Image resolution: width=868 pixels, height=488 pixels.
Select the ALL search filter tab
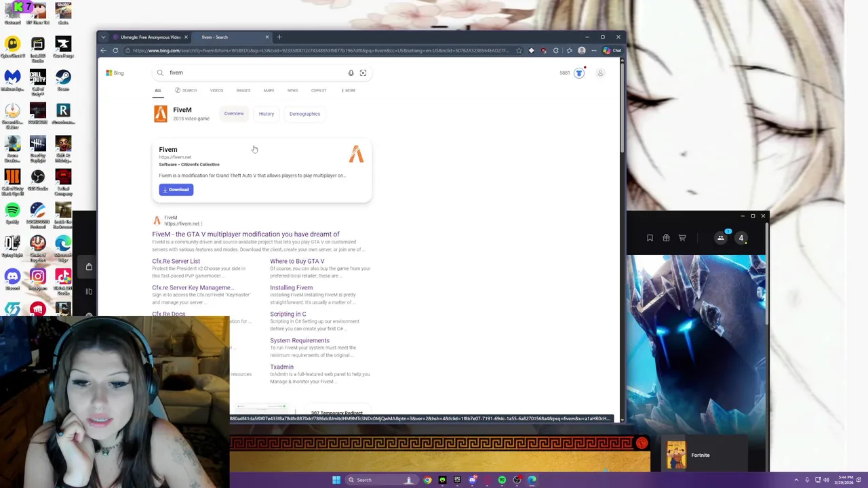(x=157, y=90)
